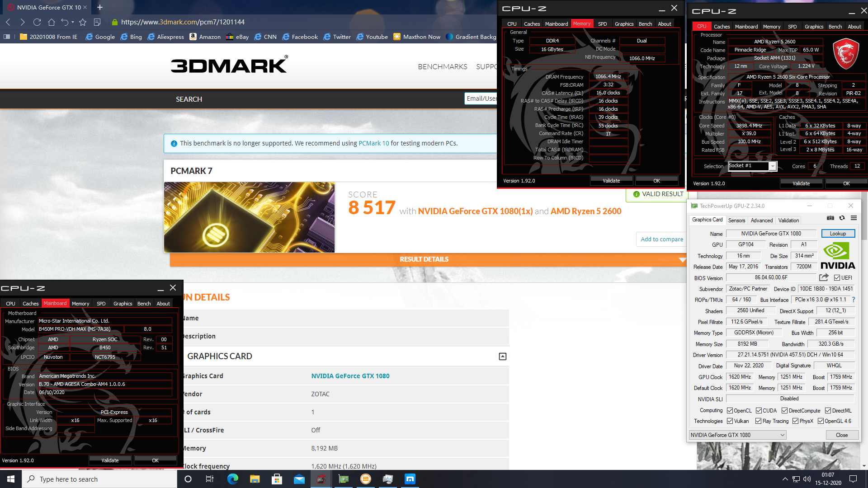Click the browser address bar URL
The height and width of the screenshot is (488, 868).
pyautogui.click(x=183, y=22)
